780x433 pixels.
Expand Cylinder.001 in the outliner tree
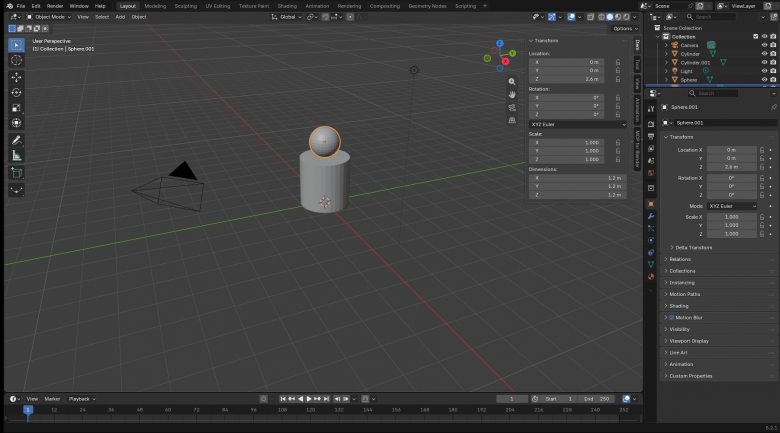point(667,63)
